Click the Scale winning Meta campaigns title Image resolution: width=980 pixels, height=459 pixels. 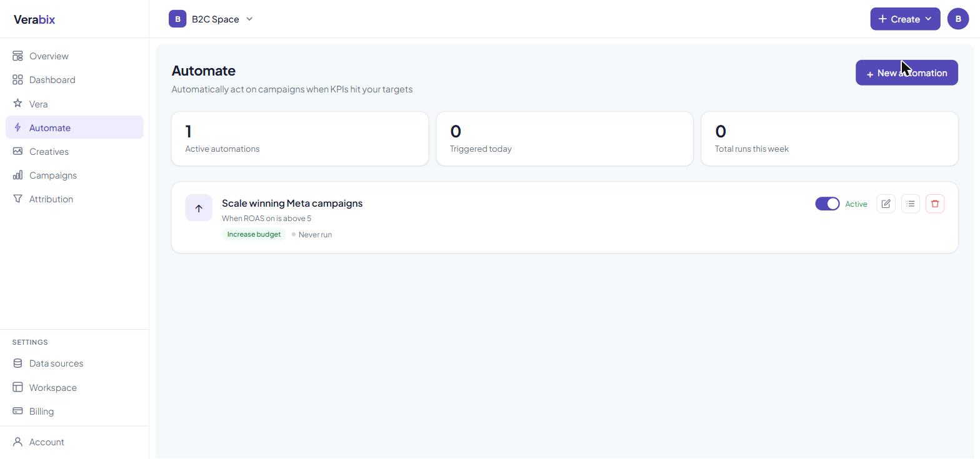tap(292, 203)
